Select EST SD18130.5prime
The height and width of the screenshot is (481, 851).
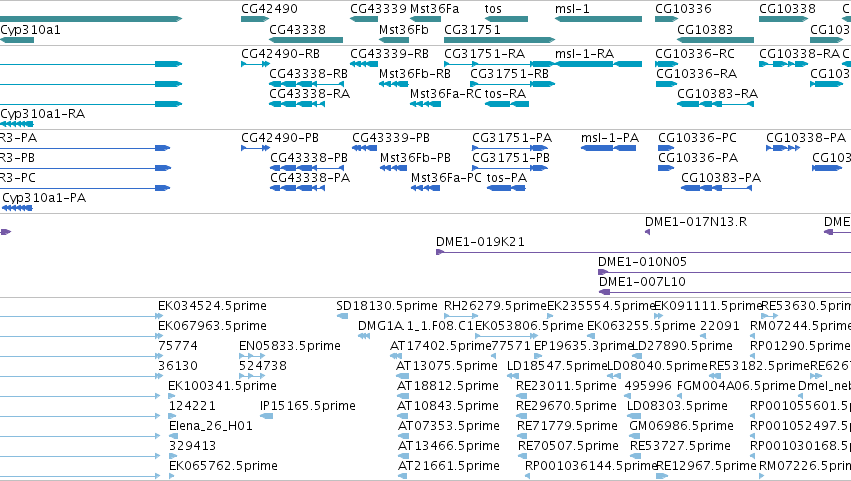coord(386,306)
